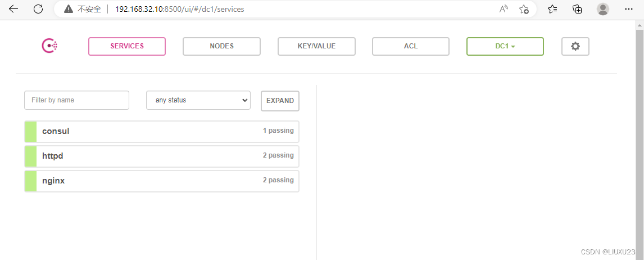
Task: Open the browser three-dots menu
Action: 628,9
